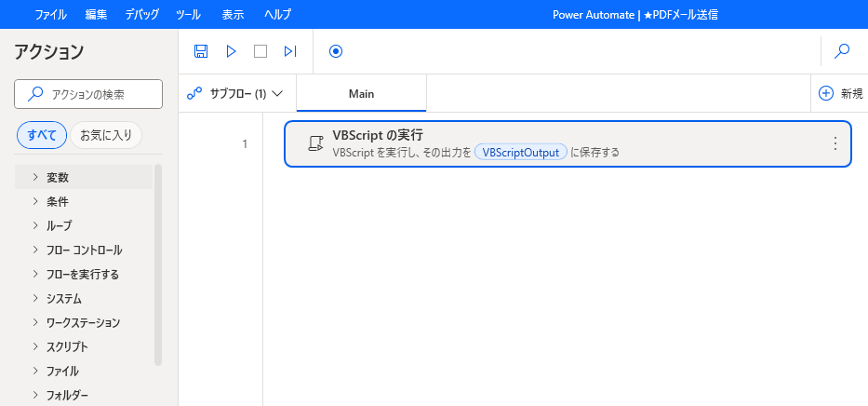
Task: Run the flow with play icon
Action: [231, 51]
